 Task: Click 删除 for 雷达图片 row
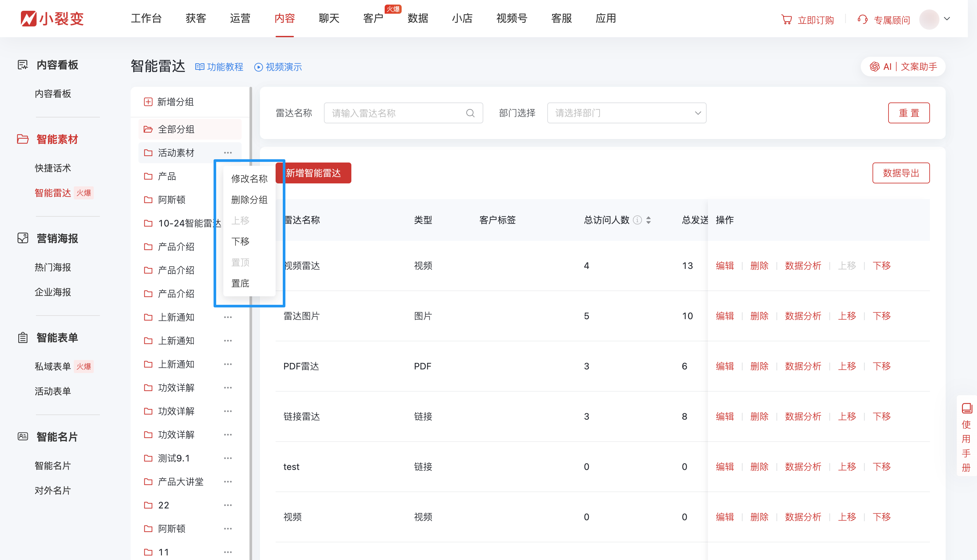(759, 316)
